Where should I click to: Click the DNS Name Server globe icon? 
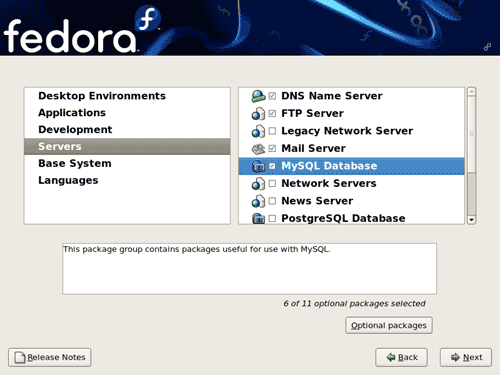[x=258, y=96]
